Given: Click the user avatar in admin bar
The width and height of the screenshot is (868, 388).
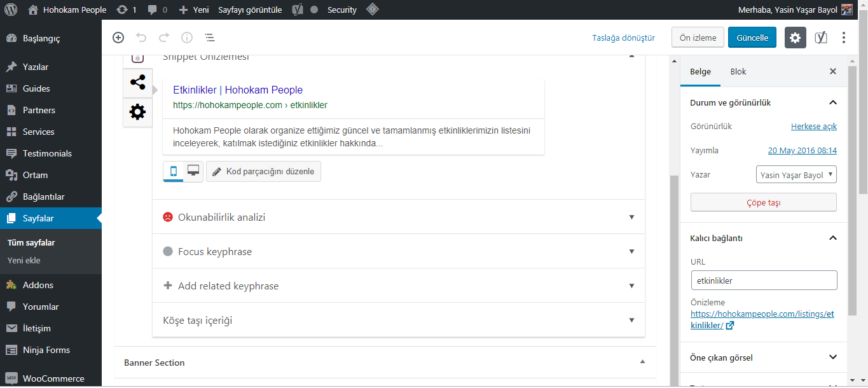Looking at the screenshot, I should (x=847, y=10).
